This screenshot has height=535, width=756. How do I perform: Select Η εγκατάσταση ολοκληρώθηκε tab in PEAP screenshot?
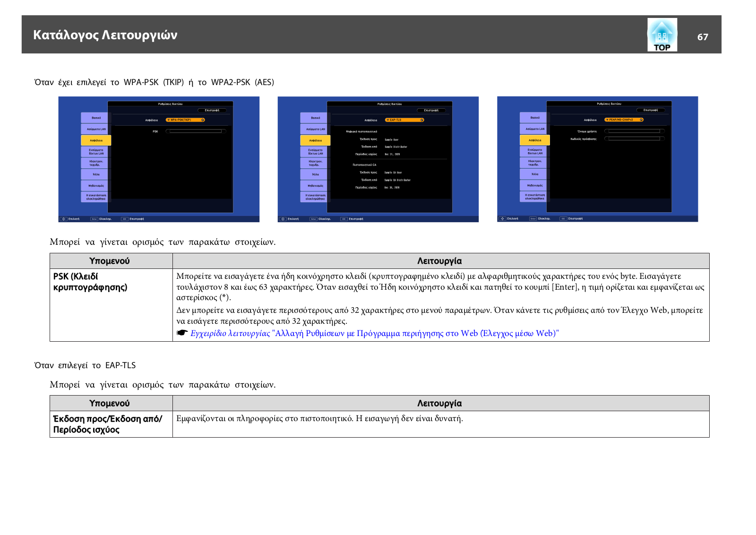(x=535, y=197)
